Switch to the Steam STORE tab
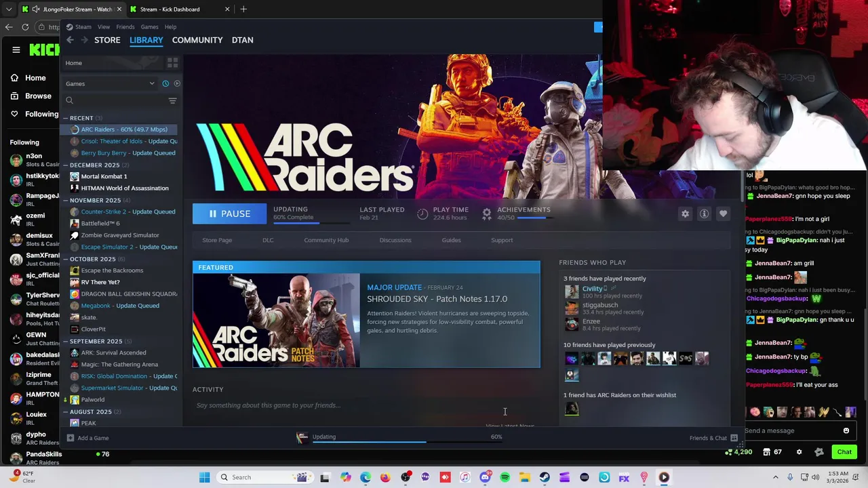Viewport: 868px width, 488px height. coord(107,40)
